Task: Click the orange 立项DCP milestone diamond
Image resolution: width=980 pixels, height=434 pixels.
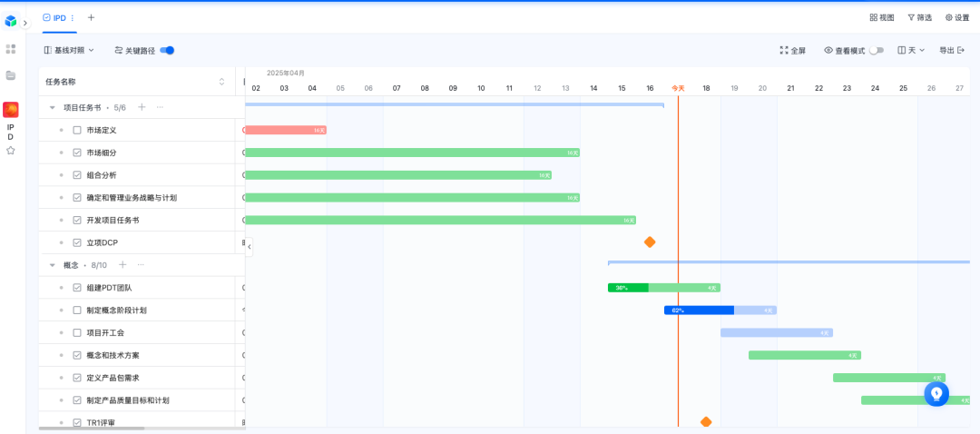Action: point(650,242)
